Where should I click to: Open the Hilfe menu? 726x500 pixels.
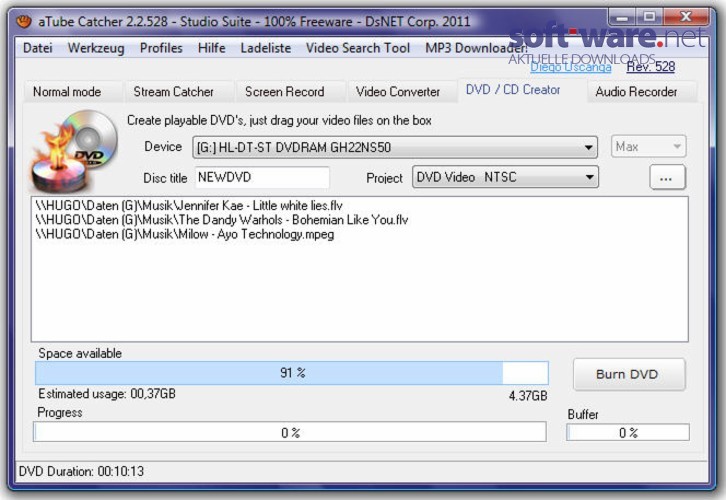212,48
